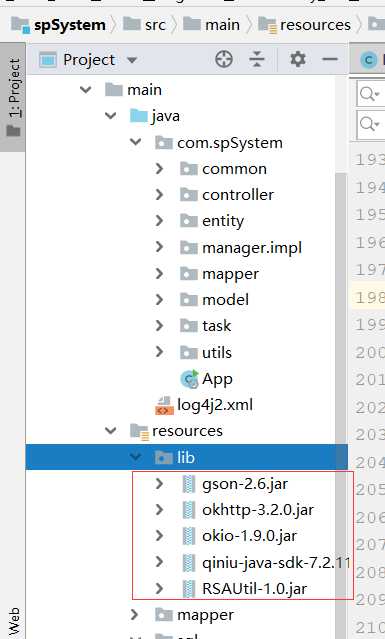The width and height of the screenshot is (385, 639).
Task: Expand okio-1.9.0.jar contents
Action: point(159,535)
